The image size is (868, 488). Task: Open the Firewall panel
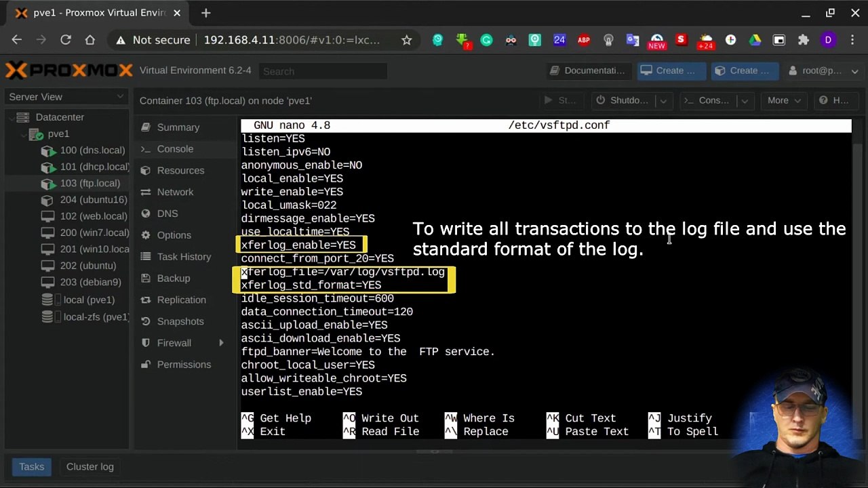tap(174, 343)
